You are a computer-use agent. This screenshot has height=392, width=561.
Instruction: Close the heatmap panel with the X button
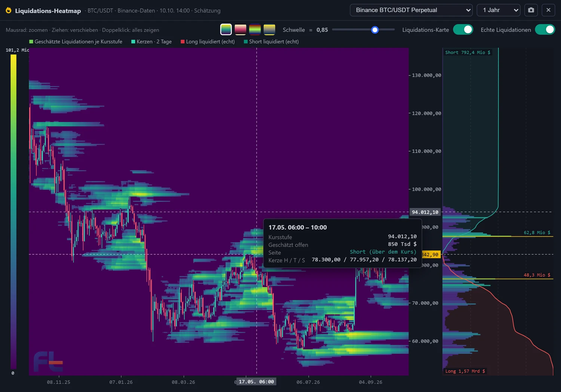[x=548, y=10]
